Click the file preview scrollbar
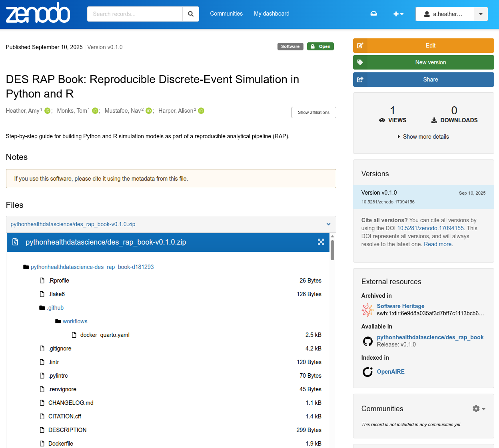Image resolution: width=499 pixels, height=448 pixels. tap(332, 251)
